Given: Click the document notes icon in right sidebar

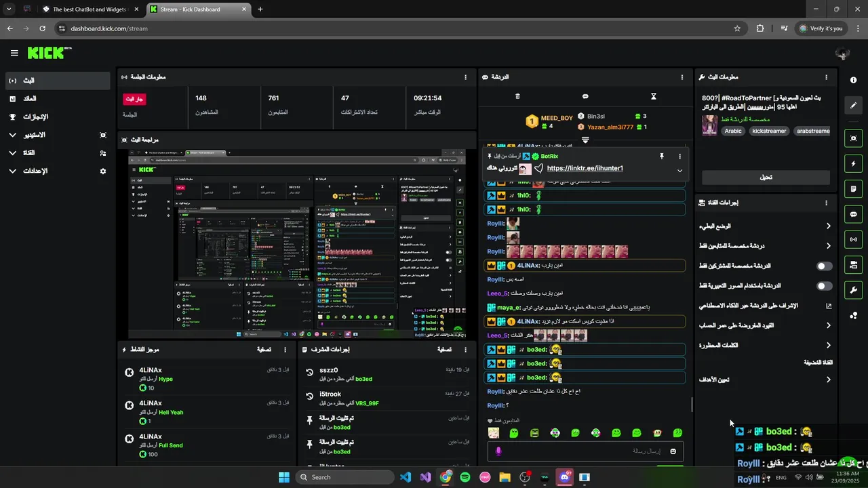Looking at the screenshot, I should [x=853, y=188].
